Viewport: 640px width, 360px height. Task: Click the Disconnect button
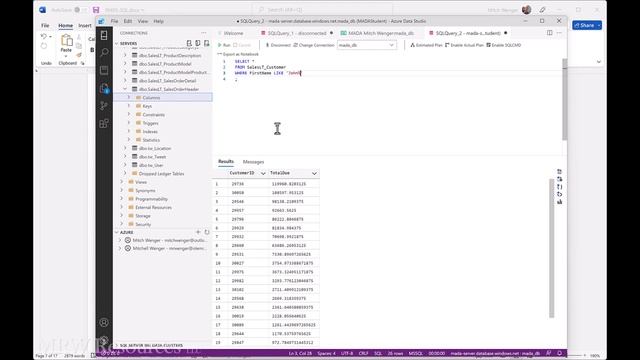[278, 45]
